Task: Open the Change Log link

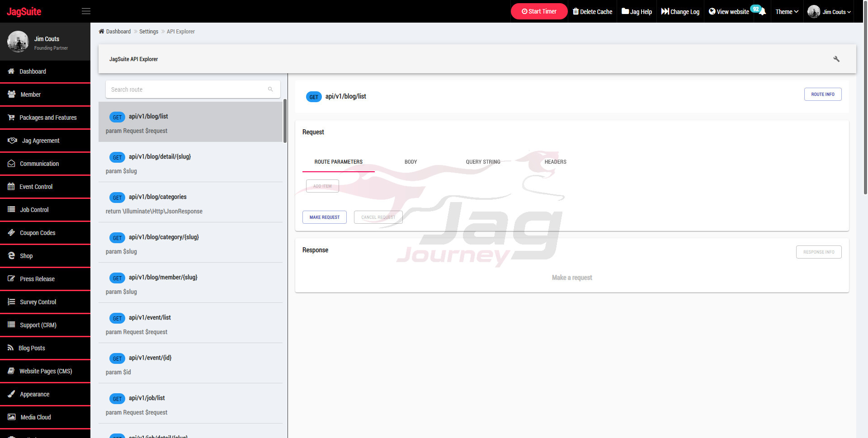Action: coord(680,12)
